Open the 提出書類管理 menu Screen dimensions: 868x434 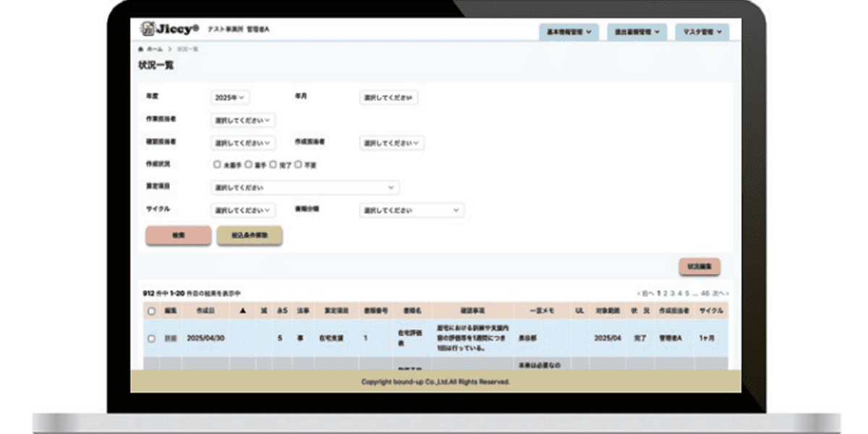636,33
